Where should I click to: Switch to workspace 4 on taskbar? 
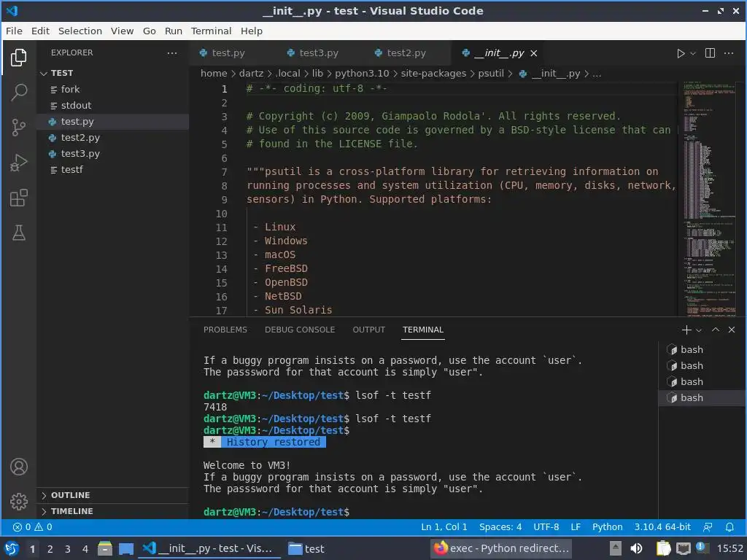(85, 549)
